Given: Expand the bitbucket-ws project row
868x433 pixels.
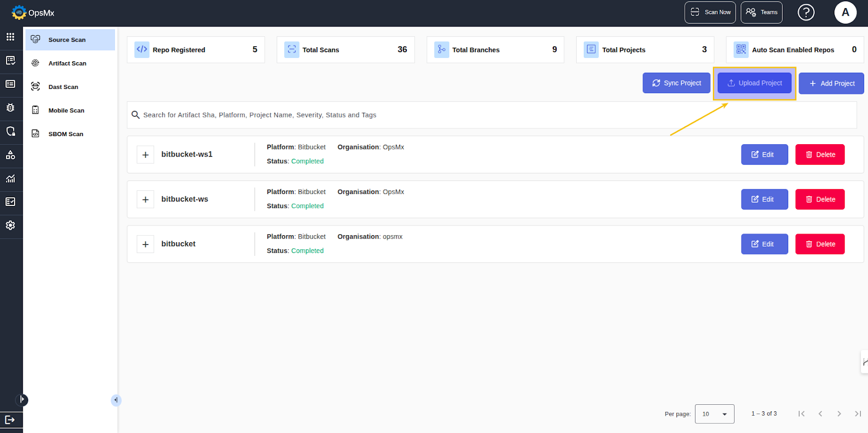Looking at the screenshot, I should 145,199.
